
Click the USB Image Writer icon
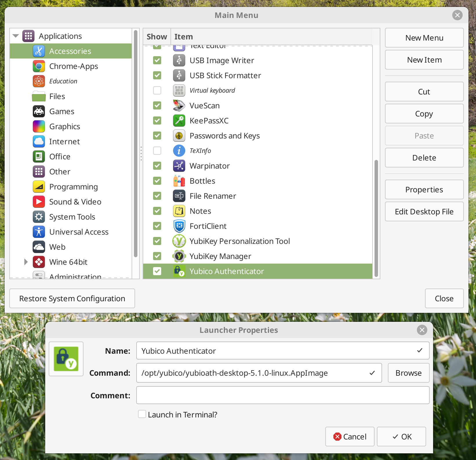coord(179,60)
